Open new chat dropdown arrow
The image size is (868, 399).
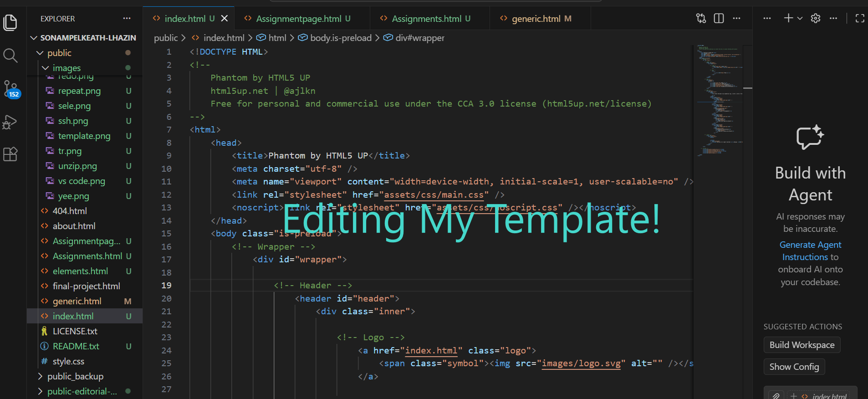click(x=800, y=19)
